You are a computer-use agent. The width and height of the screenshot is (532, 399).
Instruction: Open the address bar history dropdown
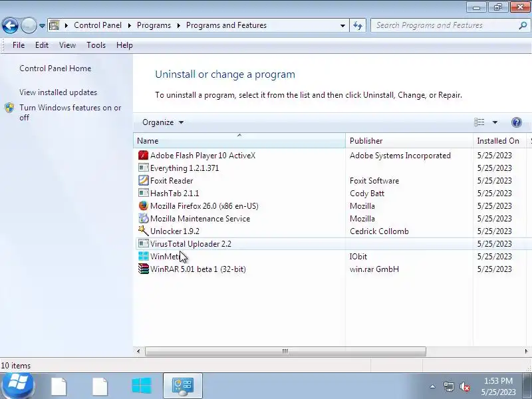pos(342,25)
